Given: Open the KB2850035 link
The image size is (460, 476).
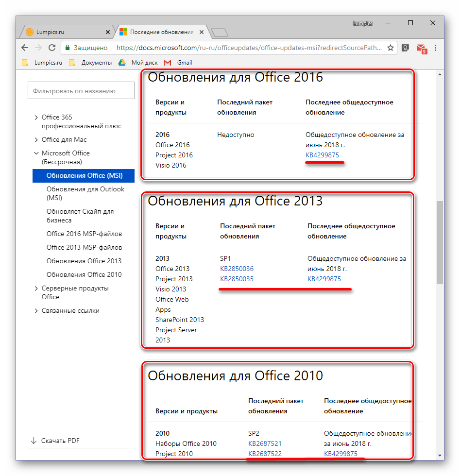Looking at the screenshot, I should pyautogui.click(x=237, y=279).
